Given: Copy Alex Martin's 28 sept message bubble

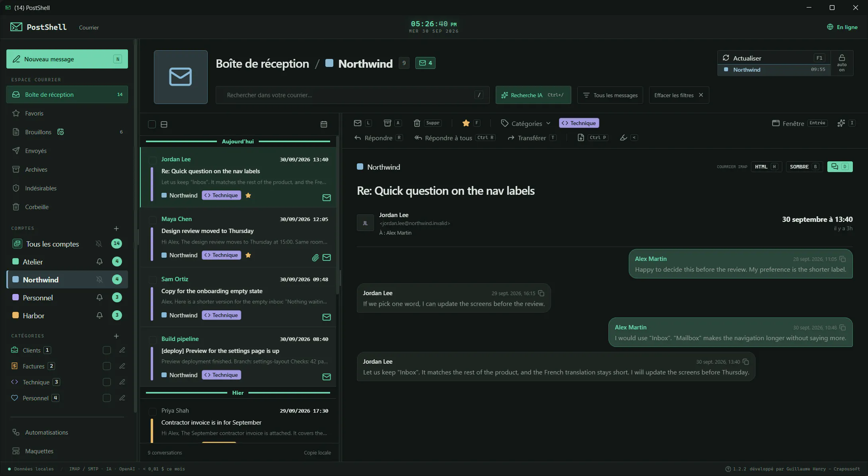Looking at the screenshot, I should pos(842,259).
